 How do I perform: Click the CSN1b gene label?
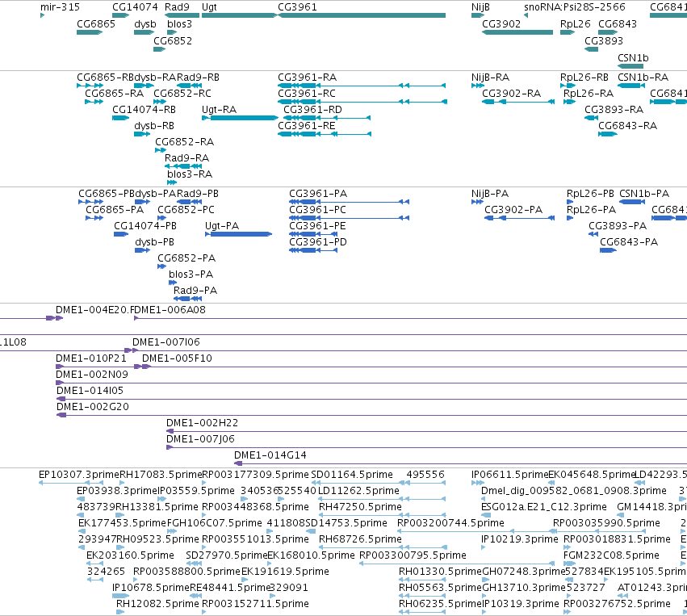click(x=633, y=58)
